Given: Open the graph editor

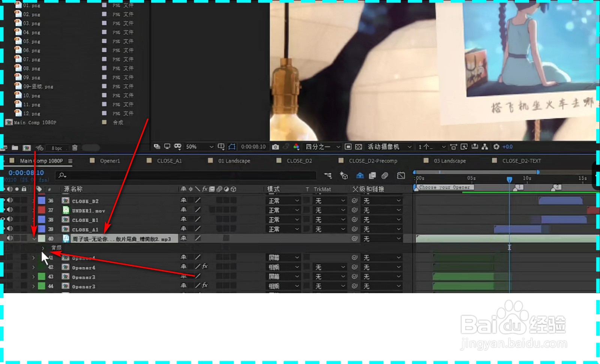Looking at the screenshot, I should (401, 175).
